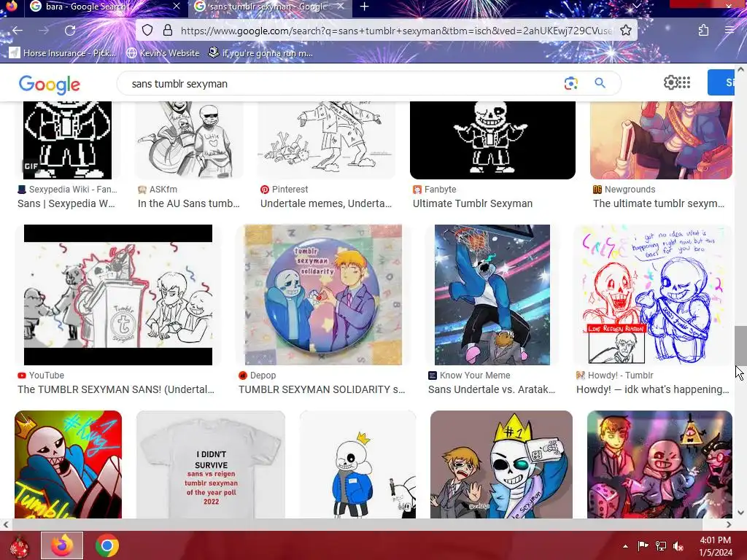Open Howdy Tumblr sketch thumbnail
Viewport: 747px width, 560px height.
coord(653,295)
